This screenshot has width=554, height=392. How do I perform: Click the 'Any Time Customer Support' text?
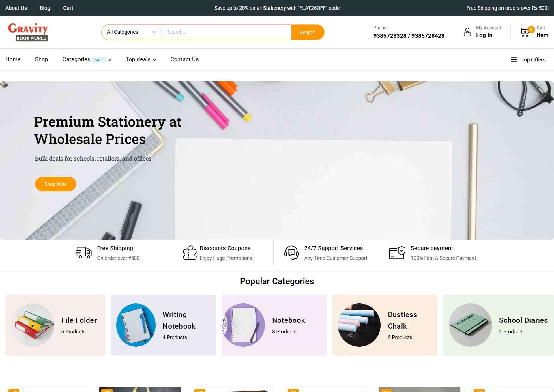336,258
